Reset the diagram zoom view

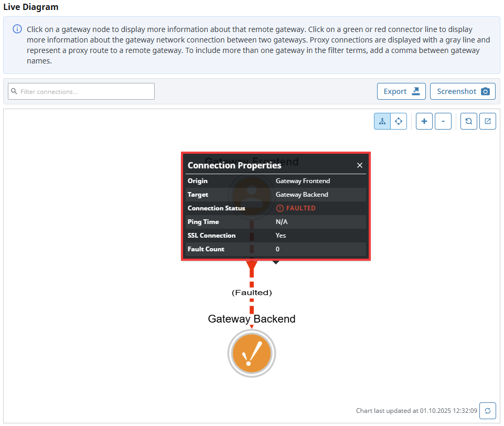469,121
